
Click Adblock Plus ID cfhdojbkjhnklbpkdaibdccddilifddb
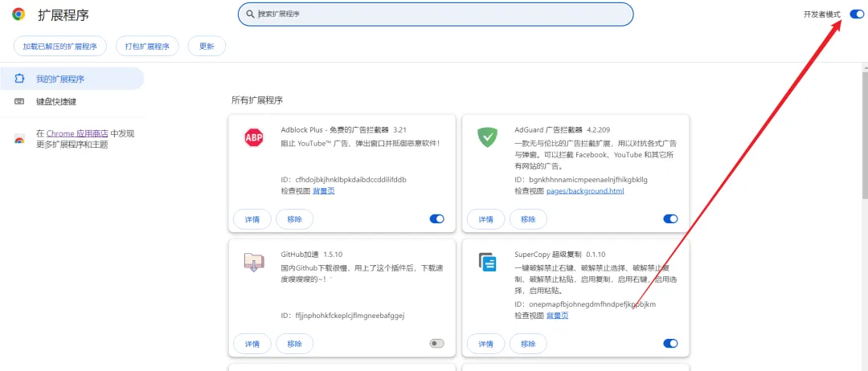click(x=344, y=180)
